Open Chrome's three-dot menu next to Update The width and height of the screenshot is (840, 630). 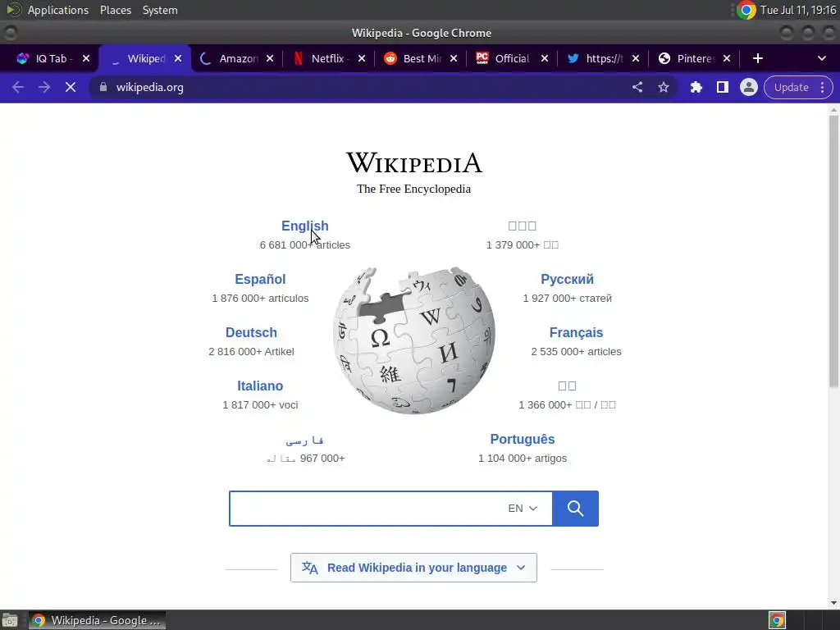(x=822, y=87)
